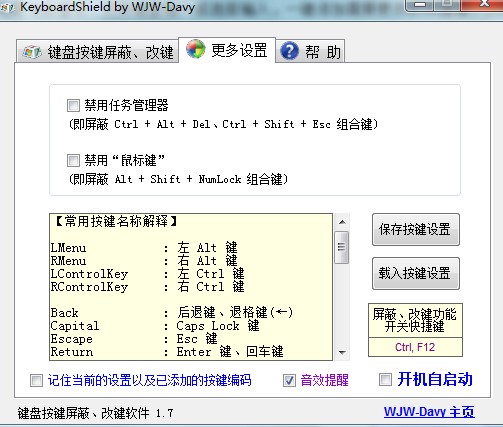Tick the 禁用“鼠标键” checkbox
The height and width of the screenshot is (427, 503).
coord(73,160)
